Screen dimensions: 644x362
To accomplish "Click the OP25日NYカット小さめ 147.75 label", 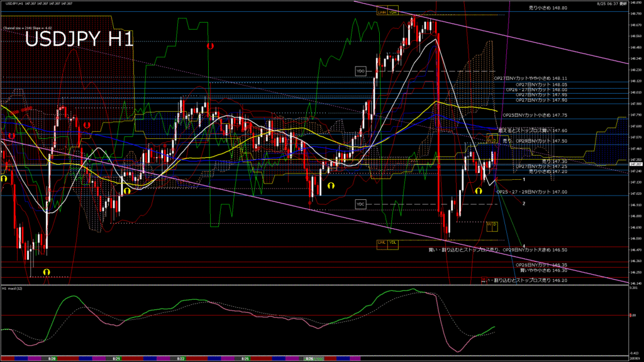I will click(533, 116).
